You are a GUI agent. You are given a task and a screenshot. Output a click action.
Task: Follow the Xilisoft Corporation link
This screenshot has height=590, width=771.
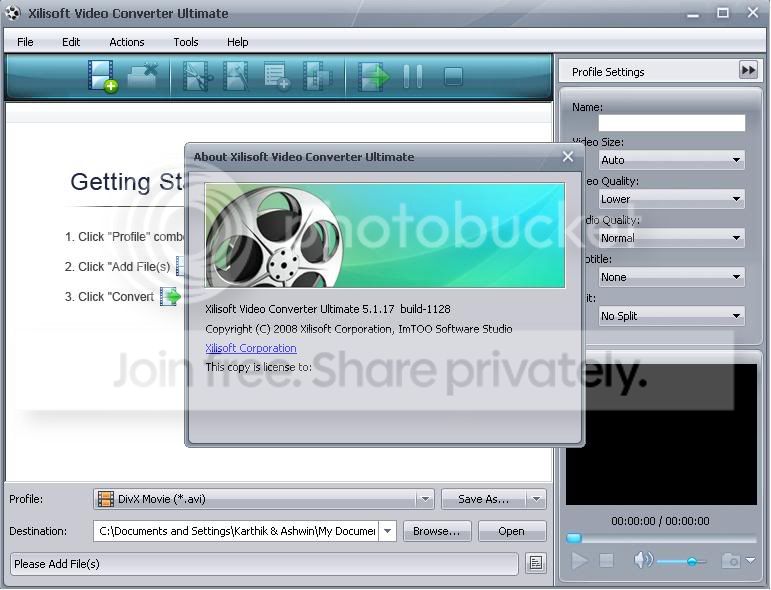click(251, 348)
